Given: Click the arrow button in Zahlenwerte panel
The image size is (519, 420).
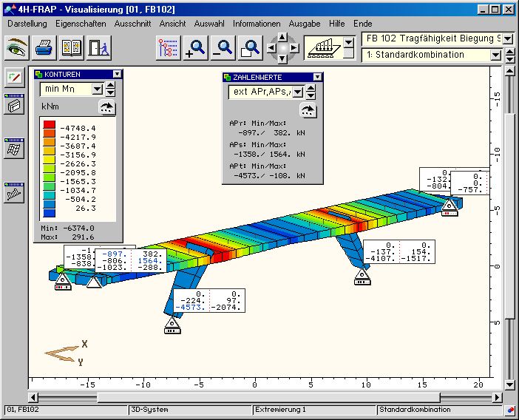Looking at the screenshot, I should 308,110.
